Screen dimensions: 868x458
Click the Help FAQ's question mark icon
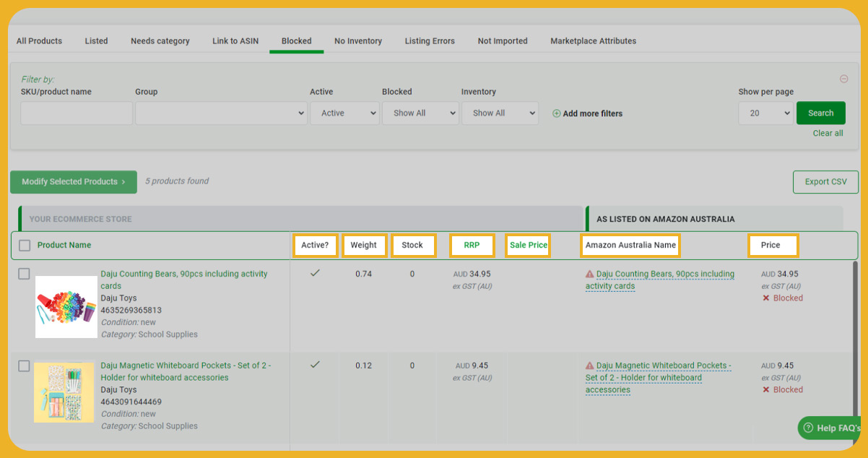click(808, 428)
